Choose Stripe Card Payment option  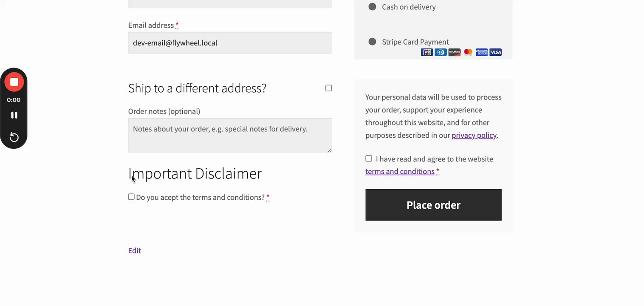pos(373,42)
